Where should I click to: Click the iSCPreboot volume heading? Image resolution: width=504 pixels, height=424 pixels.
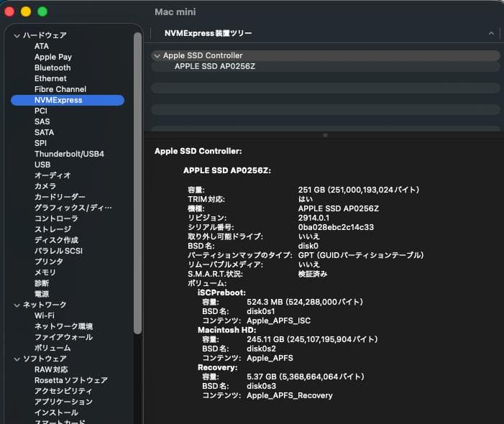point(221,293)
